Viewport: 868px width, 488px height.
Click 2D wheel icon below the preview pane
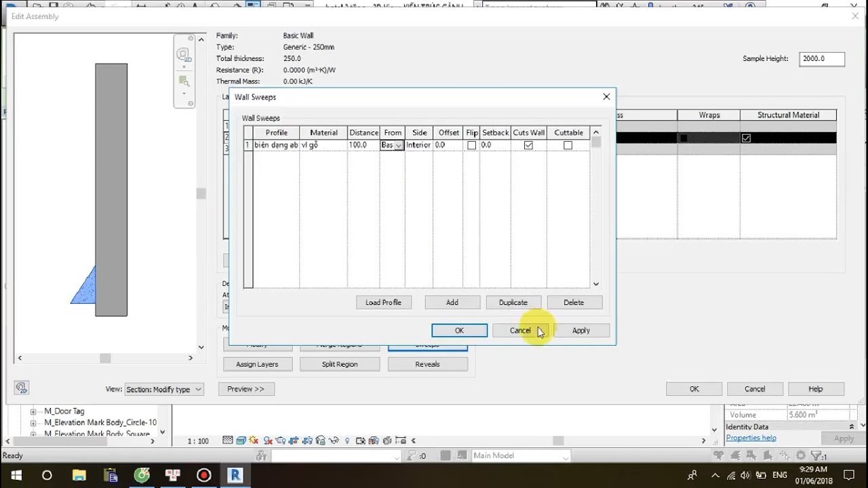pos(21,388)
